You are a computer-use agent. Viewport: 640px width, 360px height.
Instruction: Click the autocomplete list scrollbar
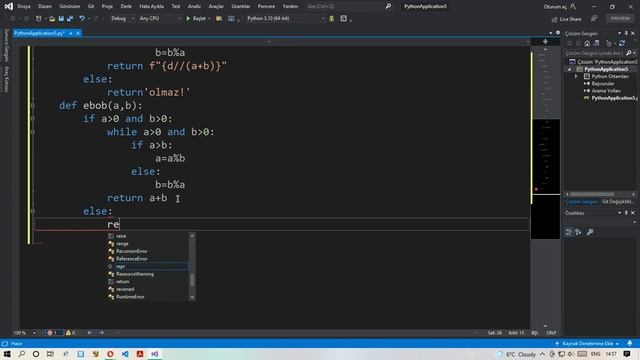point(192,267)
